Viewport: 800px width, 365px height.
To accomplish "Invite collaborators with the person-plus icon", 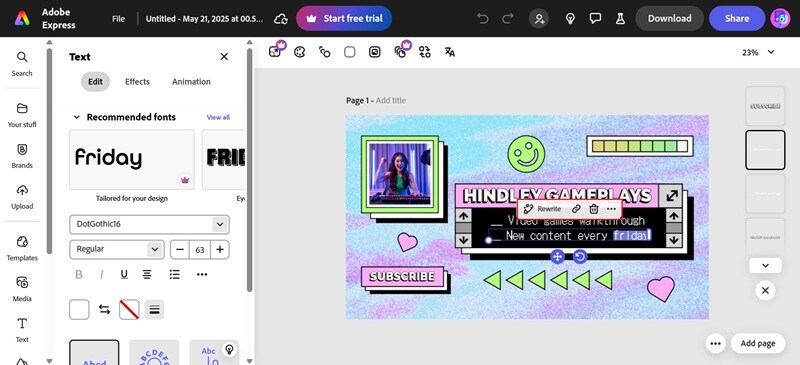I will pos(539,19).
